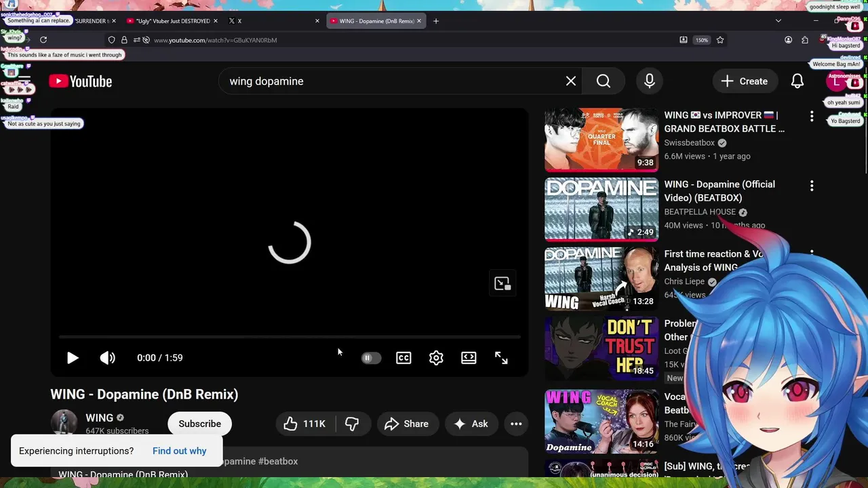Click the video progress bar
This screenshot has width=868, height=488.
[290, 336]
